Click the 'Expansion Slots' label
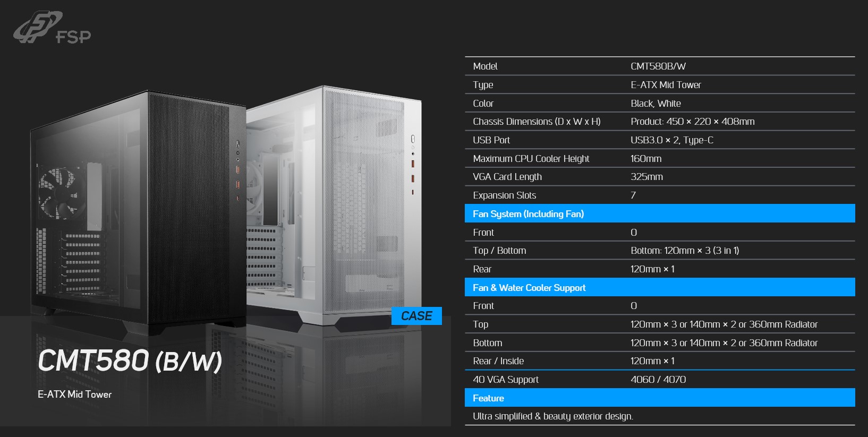Viewport: 868px width, 437px height. pyautogui.click(x=504, y=195)
